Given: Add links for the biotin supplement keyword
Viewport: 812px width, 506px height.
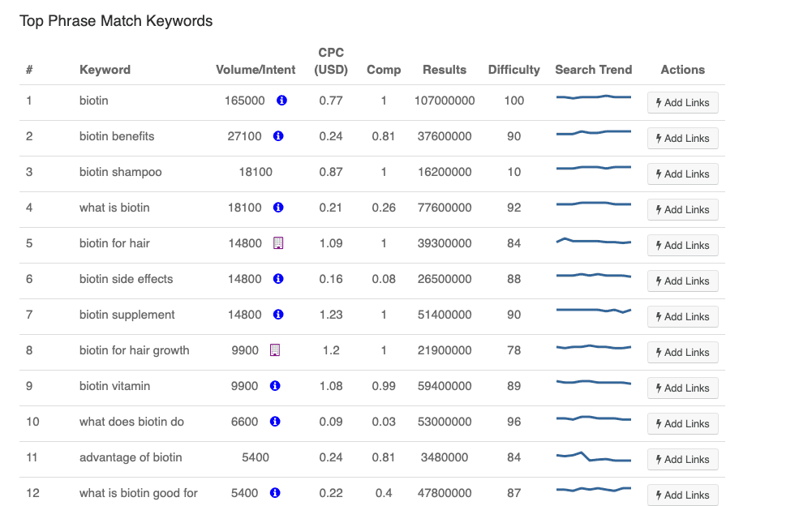Looking at the screenshot, I should [682, 316].
